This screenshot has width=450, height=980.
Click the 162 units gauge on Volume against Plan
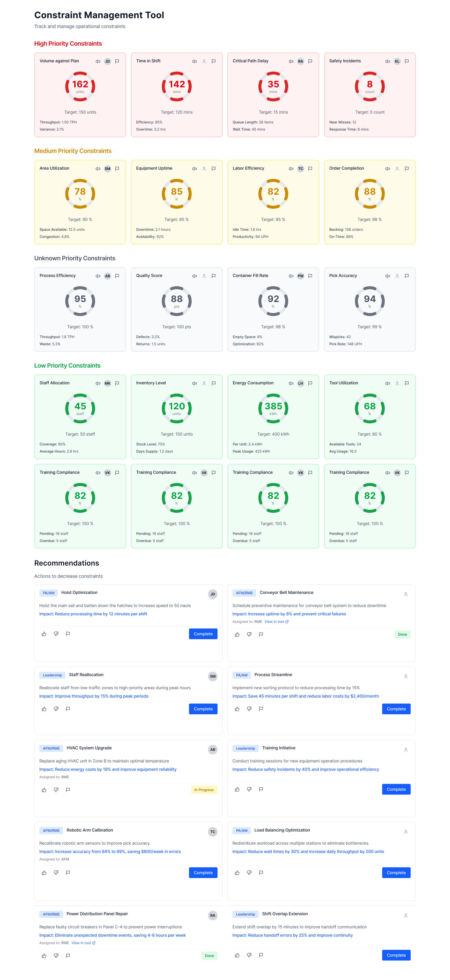point(80,86)
